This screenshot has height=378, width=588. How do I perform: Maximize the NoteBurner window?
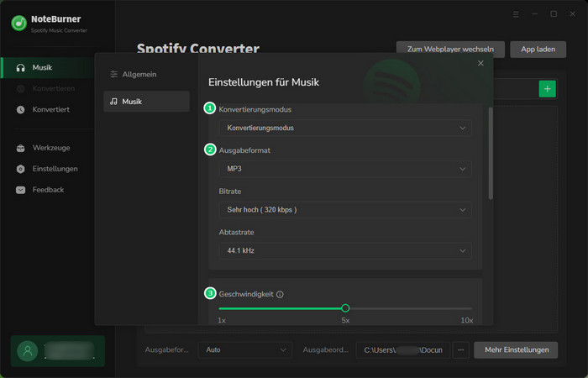tap(554, 14)
